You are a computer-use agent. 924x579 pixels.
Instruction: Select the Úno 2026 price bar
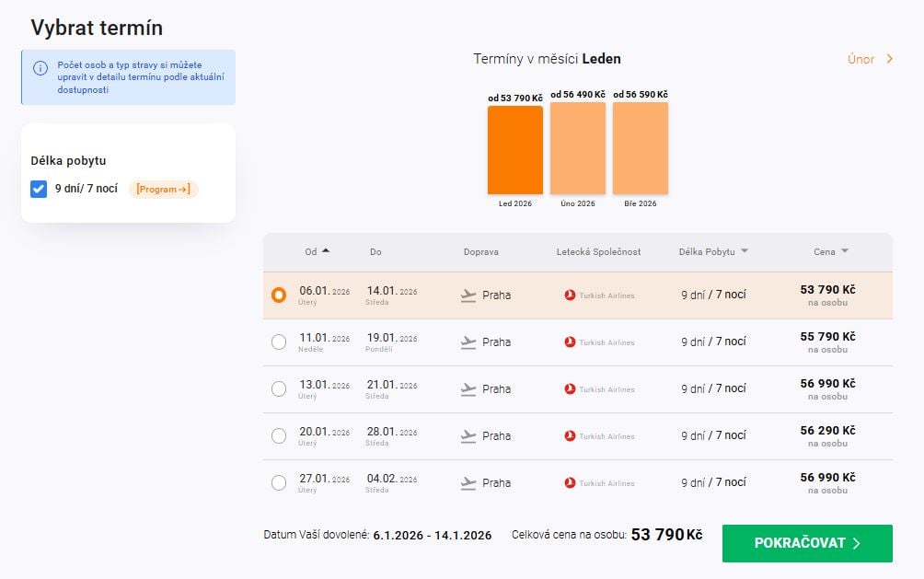click(578, 147)
